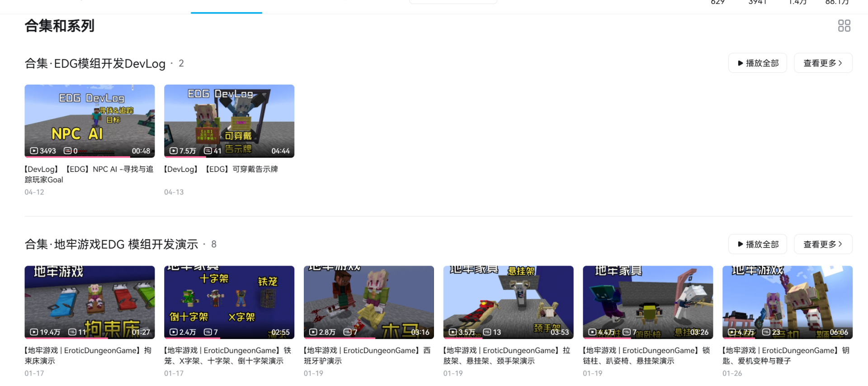The height and width of the screenshot is (386, 868).
Task: Click play count 3493 on NPC AI video
Action: [x=43, y=151]
